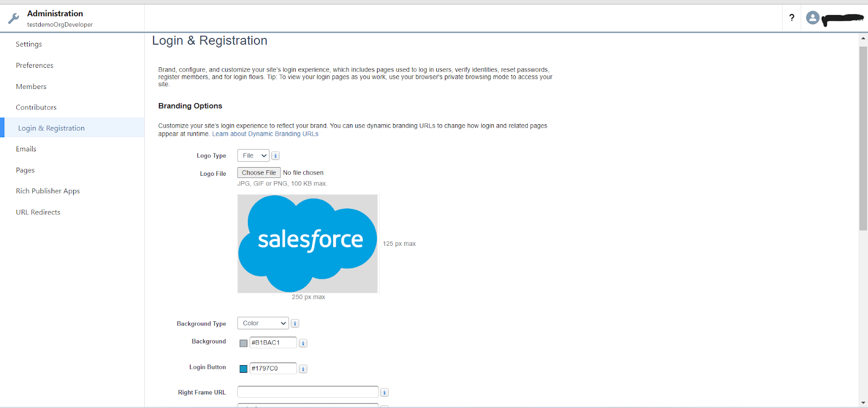
Task: Click the scrollbar up arrow
Action: (863, 38)
